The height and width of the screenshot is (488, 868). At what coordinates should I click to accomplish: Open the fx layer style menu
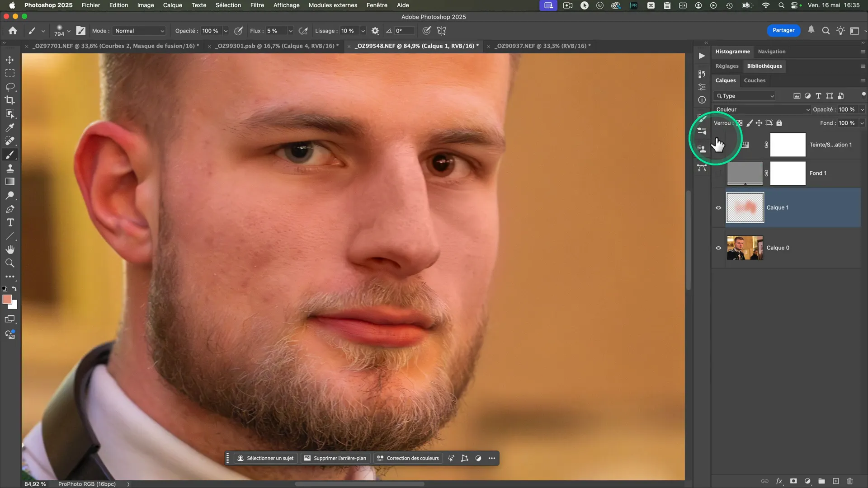(x=779, y=481)
